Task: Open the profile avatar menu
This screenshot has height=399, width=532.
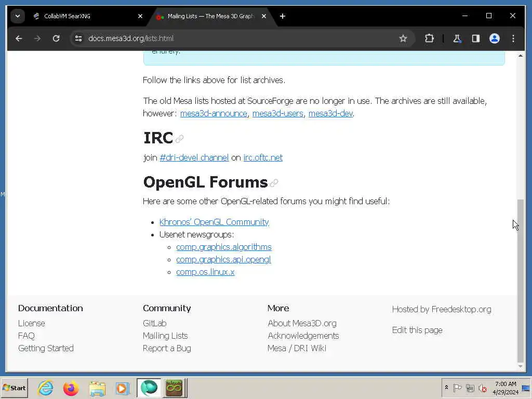Action: (495, 38)
